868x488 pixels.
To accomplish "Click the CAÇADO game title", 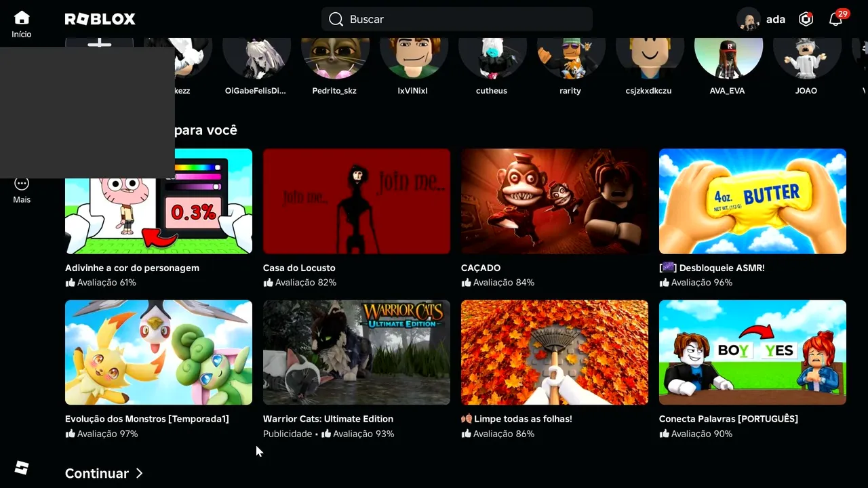I will point(481,268).
